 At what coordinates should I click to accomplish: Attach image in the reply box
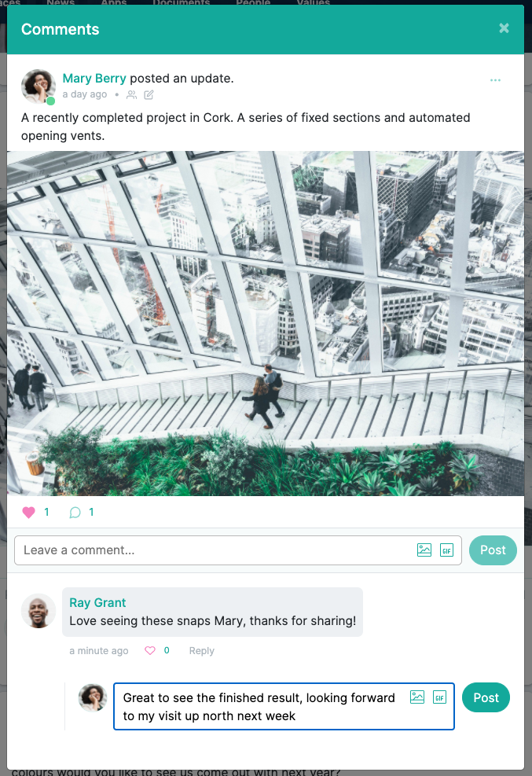pyautogui.click(x=417, y=697)
